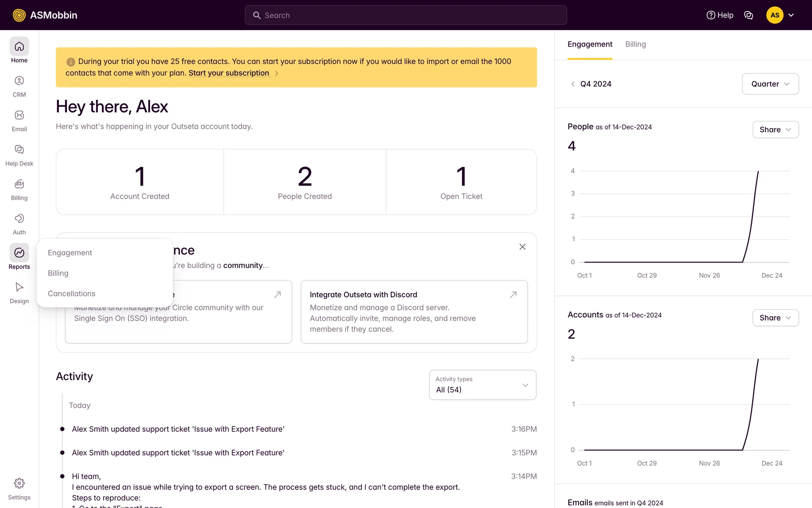Click the Start your subscription link
812x508 pixels.
(229, 73)
